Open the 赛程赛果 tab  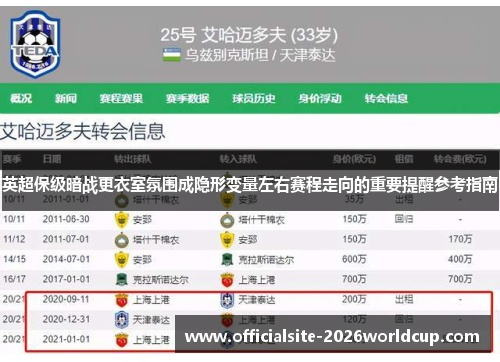click(x=121, y=98)
